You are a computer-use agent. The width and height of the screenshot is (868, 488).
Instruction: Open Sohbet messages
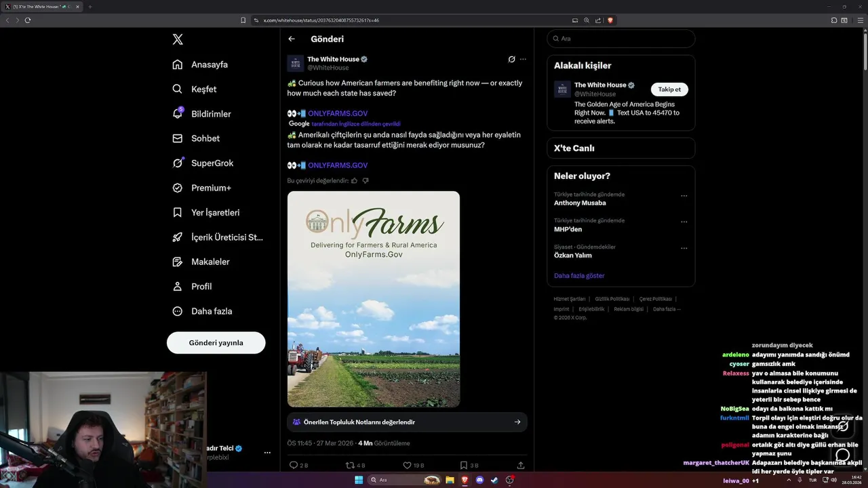[196, 138]
